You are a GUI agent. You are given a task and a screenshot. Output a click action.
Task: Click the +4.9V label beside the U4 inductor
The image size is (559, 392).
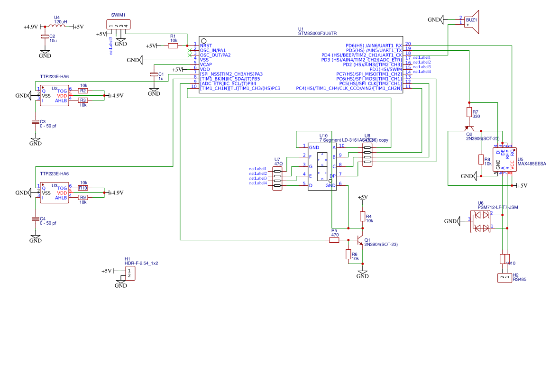pyautogui.click(x=31, y=27)
